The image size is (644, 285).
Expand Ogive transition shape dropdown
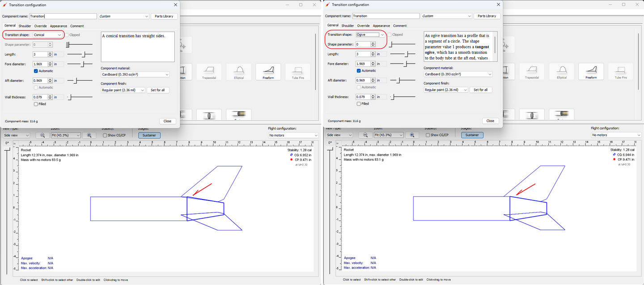[371, 35]
